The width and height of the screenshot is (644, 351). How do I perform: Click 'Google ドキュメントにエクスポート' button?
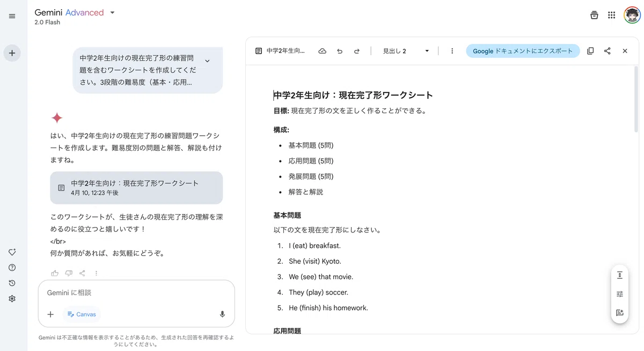(523, 51)
